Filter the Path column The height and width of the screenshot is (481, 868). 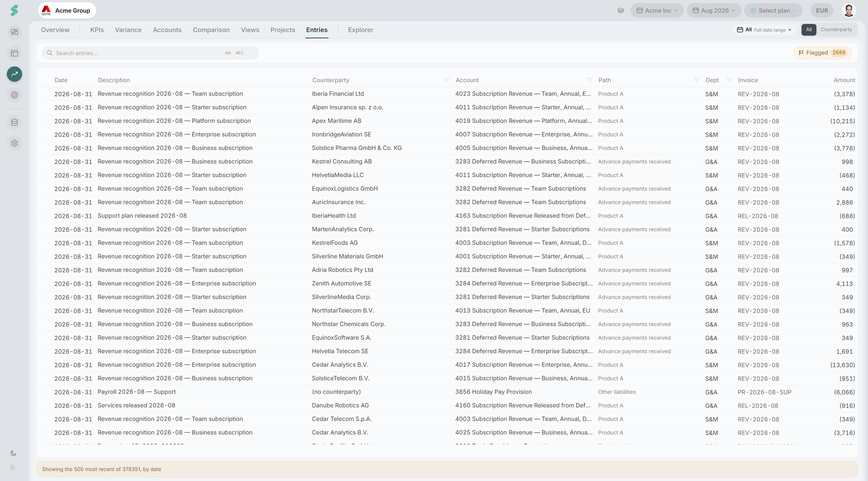coord(697,80)
